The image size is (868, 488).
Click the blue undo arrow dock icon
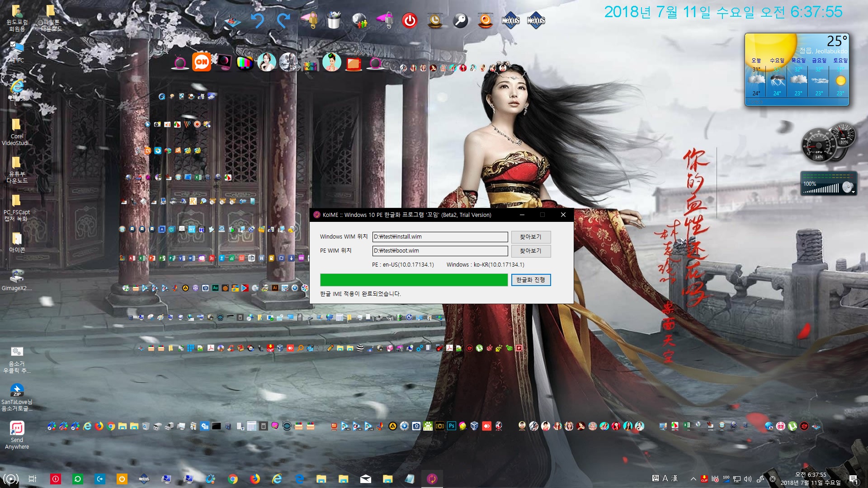coord(258,21)
